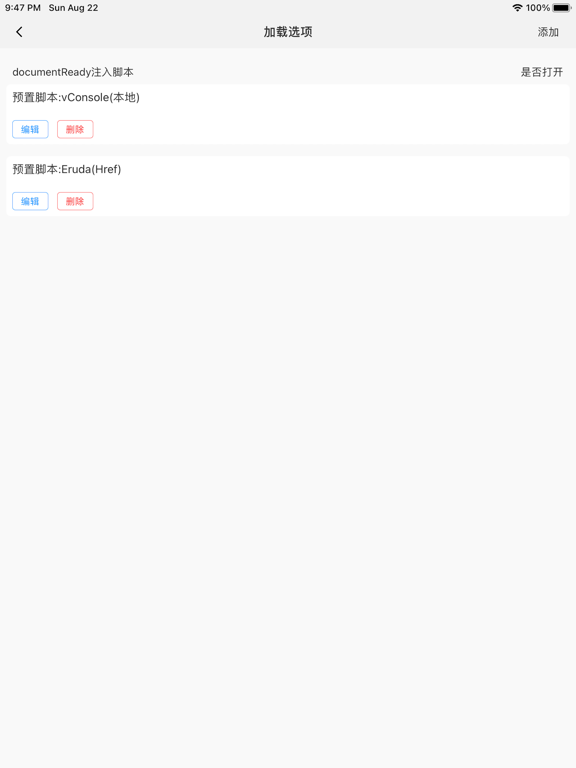Select the 预置脚本:Eruda(Href) title text
576x768 pixels.
tap(67, 169)
